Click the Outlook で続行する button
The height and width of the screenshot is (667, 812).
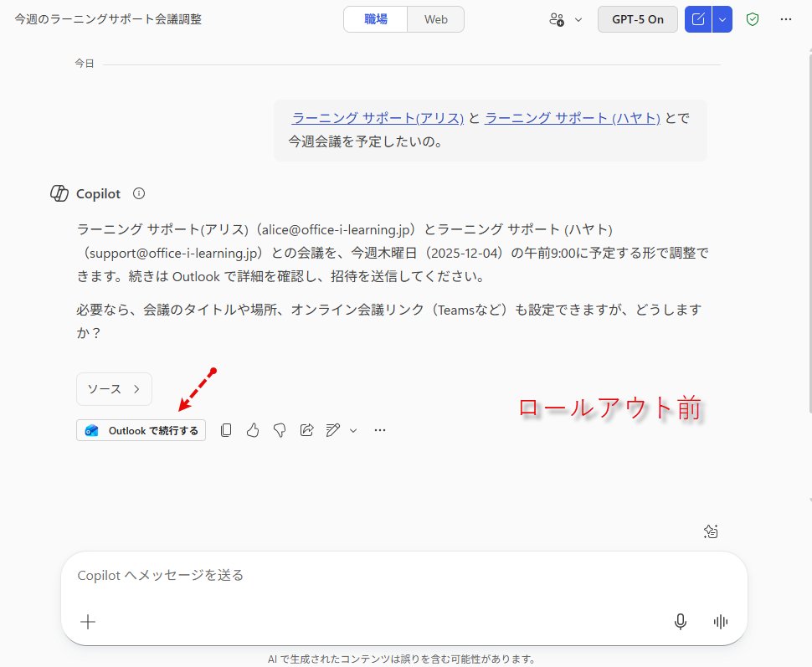(140, 429)
